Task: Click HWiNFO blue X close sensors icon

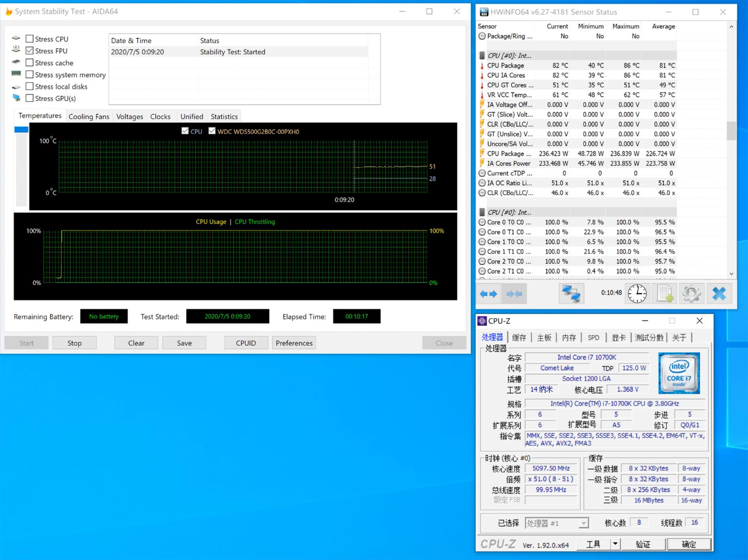Action: pyautogui.click(x=719, y=294)
